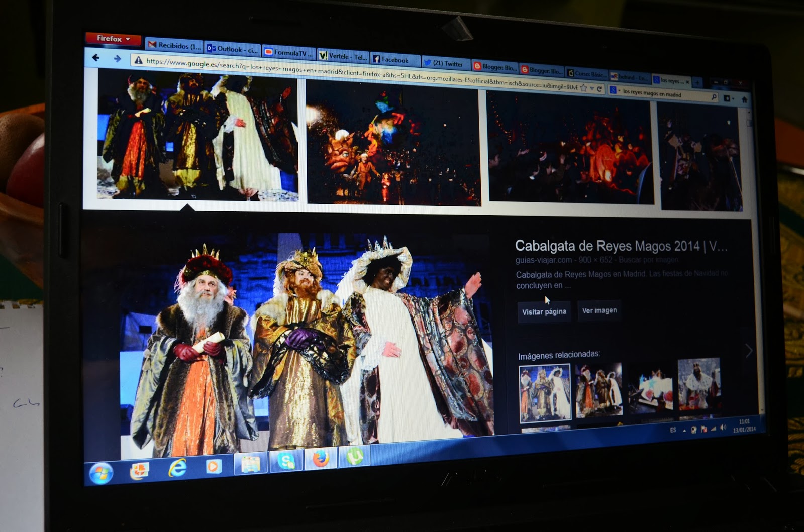Open the bookmarks menu icon beside home
The image size is (804, 532).
728,98
